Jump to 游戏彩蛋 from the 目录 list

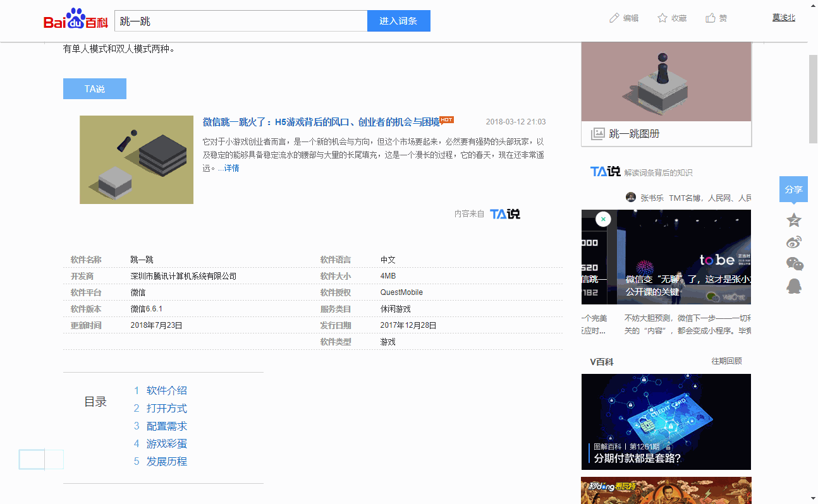[x=166, y=443]
